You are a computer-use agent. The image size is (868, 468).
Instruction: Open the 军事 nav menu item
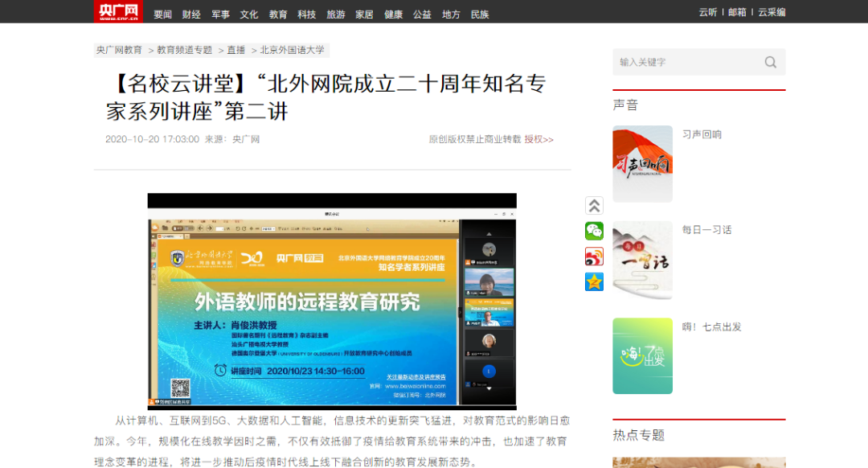pos(220,14)
